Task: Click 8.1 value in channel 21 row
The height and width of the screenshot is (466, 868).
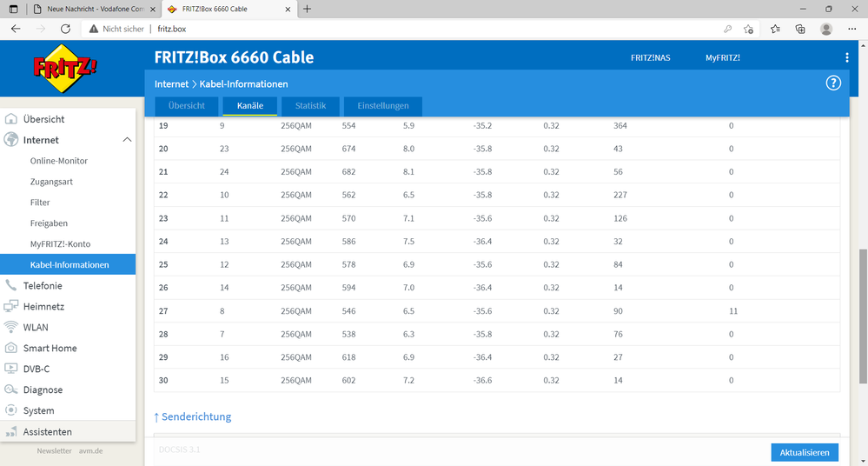Action: point(408,172)
